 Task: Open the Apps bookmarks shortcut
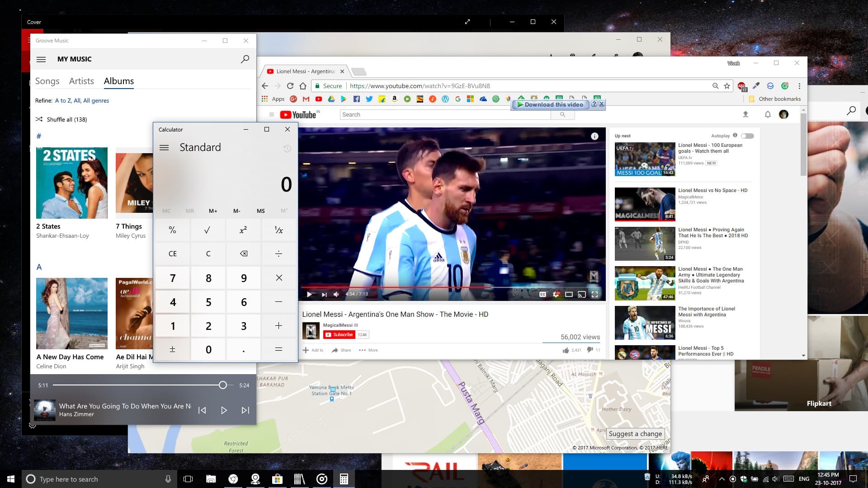pos(273,99)
